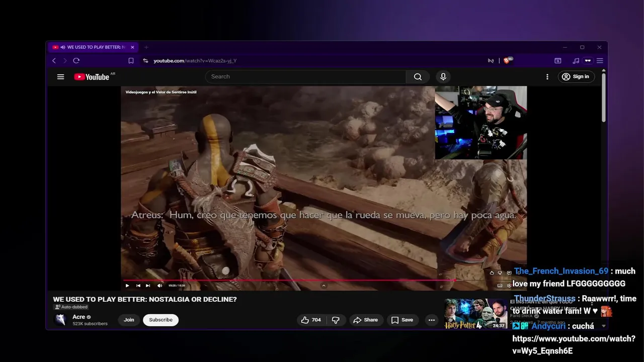Open more actions three-dot menu

point(431,320)
